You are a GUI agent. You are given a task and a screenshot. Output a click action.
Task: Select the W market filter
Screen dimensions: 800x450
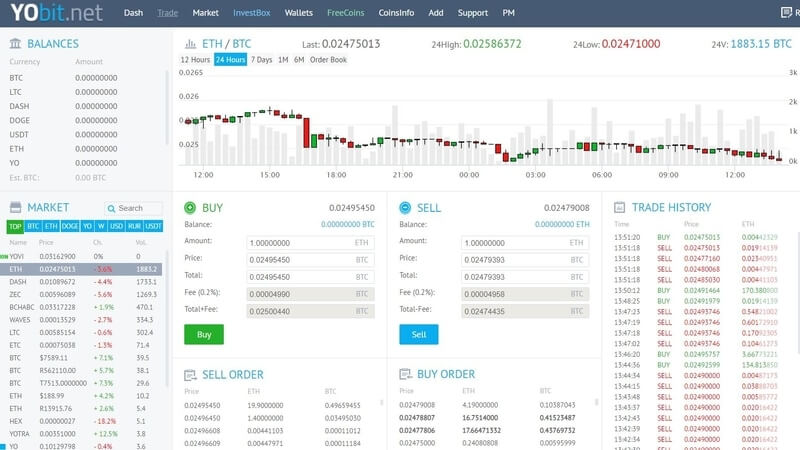[101, 226]
